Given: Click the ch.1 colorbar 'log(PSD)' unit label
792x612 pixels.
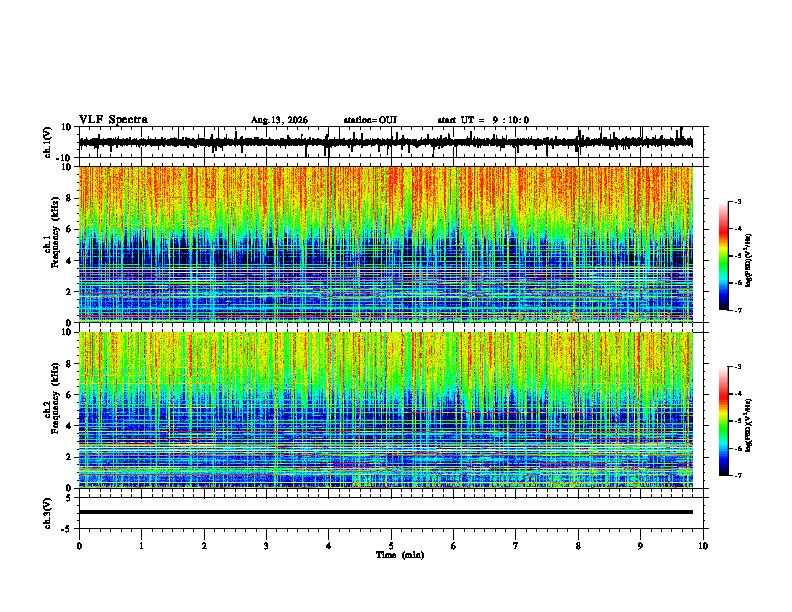Looking at the screenshot, I should tap(748, 260).
